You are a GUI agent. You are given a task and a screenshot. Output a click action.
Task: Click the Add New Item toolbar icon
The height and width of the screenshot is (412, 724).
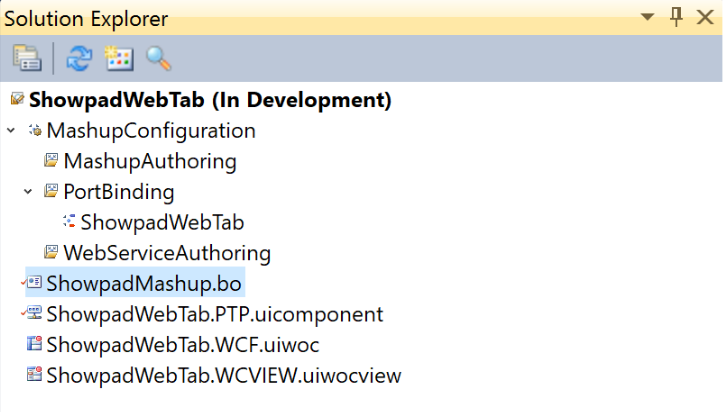118,59
